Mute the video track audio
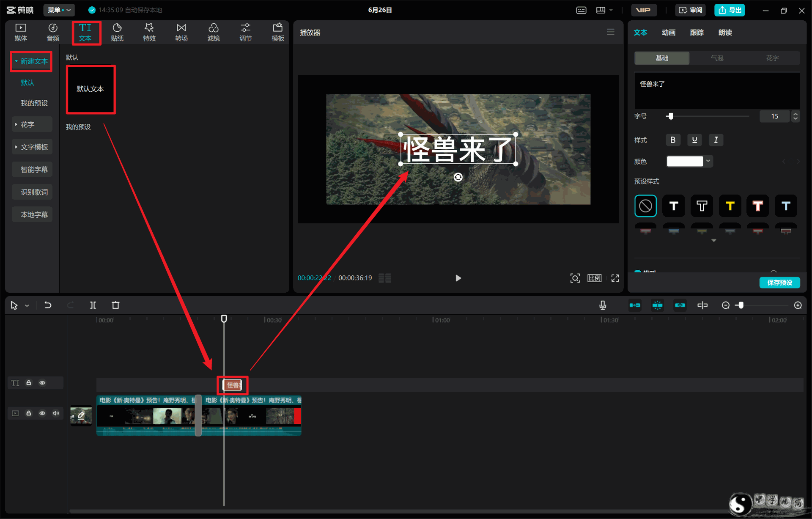 click(56, 413)
